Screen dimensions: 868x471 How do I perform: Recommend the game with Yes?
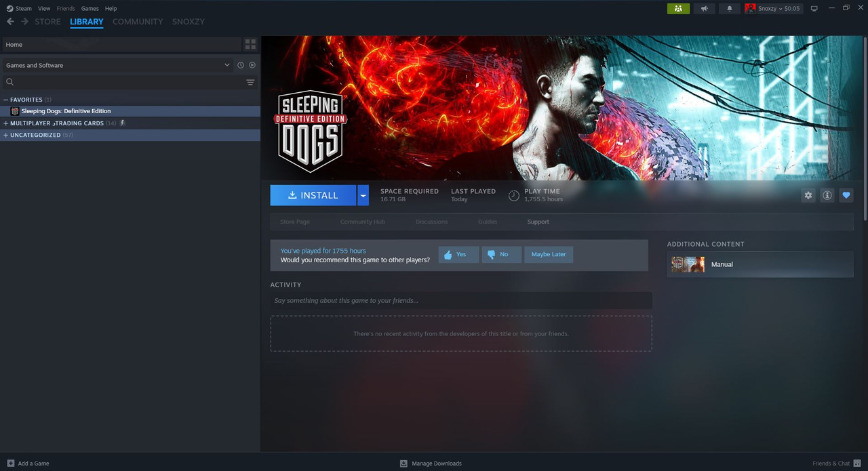click(x=459, y=255)
